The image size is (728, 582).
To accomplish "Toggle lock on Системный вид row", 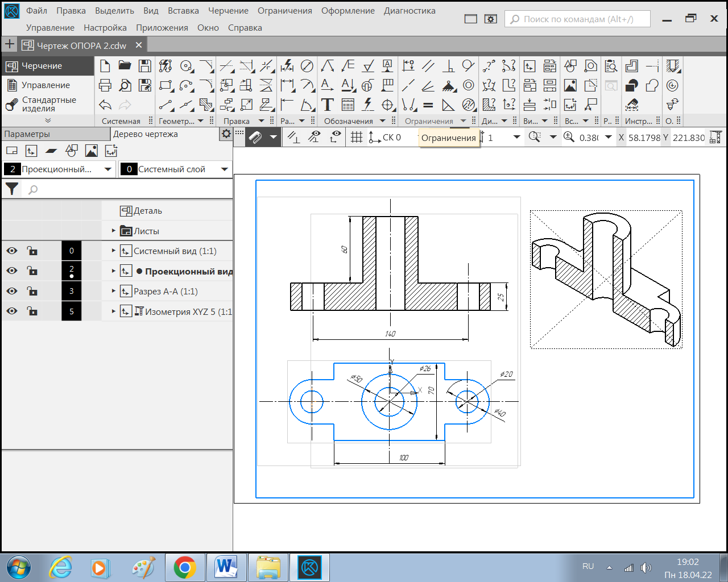I will pos(32,251).
